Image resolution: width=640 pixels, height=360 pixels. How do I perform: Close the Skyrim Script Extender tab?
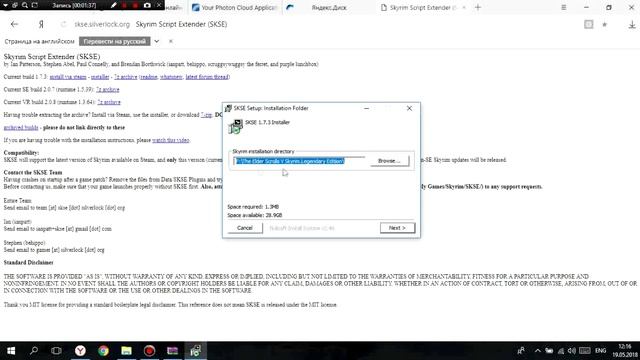[x=464, y=7]
